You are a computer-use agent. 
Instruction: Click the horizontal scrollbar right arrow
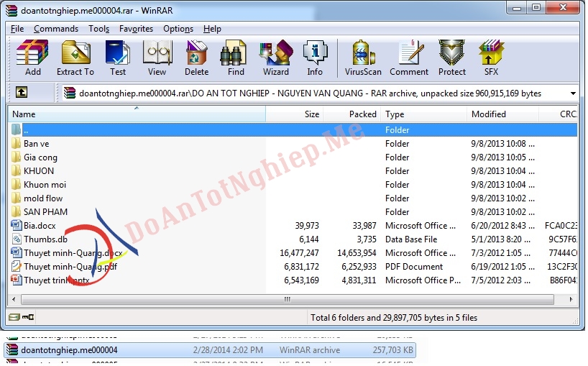pyautogui.click(x=571, y=299)
